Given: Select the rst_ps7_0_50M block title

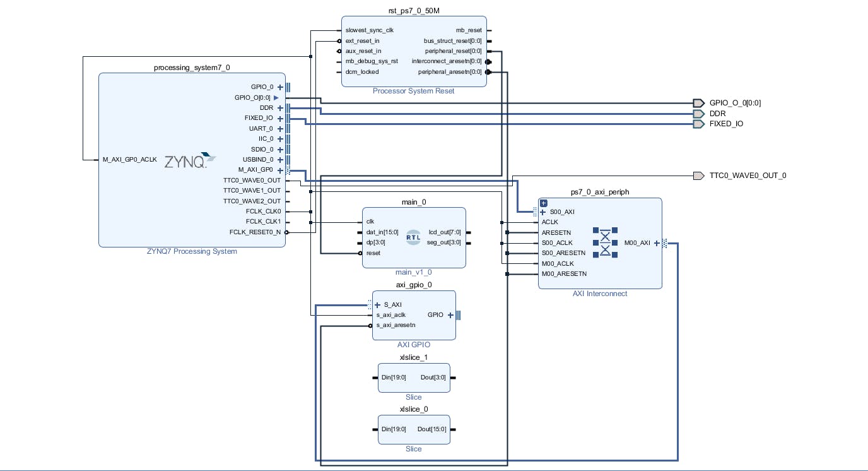Looking at the screenshot, I should click(414, 11).
